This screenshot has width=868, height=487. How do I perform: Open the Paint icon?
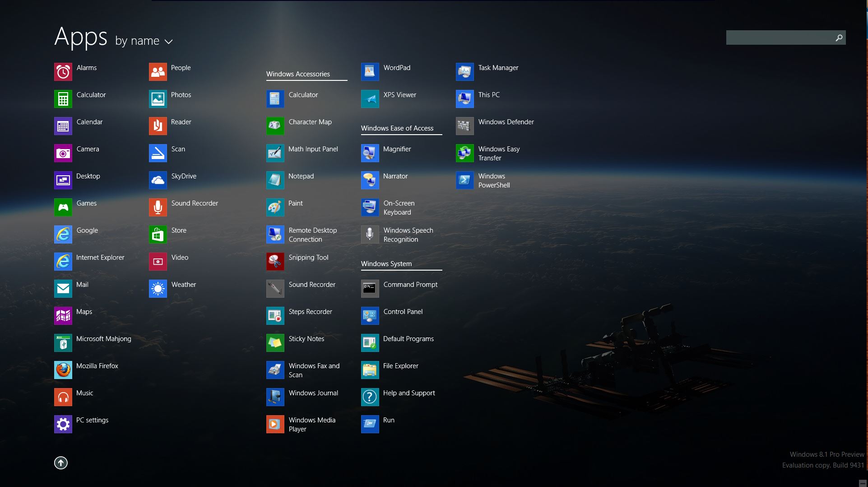[275, 207]
